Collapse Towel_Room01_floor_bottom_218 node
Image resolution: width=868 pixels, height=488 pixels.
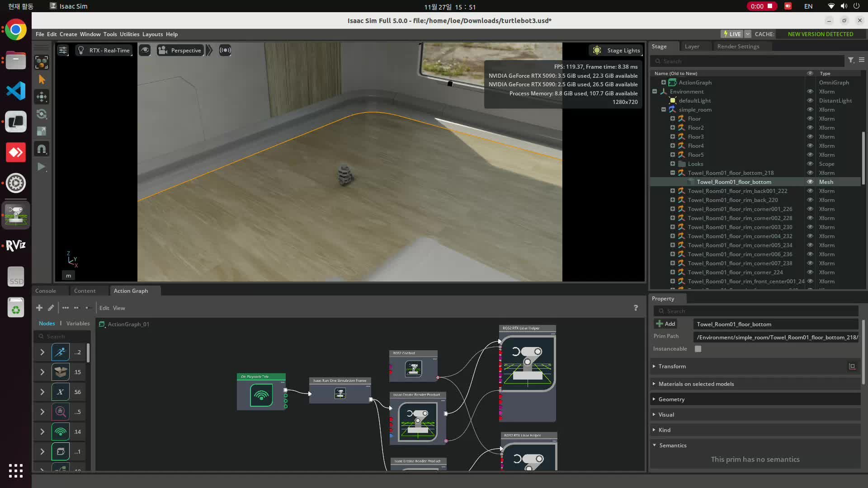pyautogui.click(x=673, y=173)
